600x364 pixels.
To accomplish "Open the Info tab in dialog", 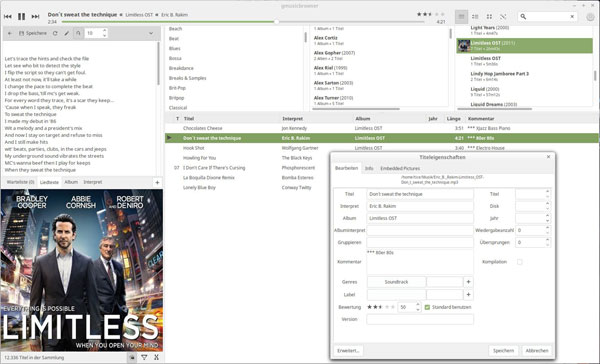I will coord(369,168).
